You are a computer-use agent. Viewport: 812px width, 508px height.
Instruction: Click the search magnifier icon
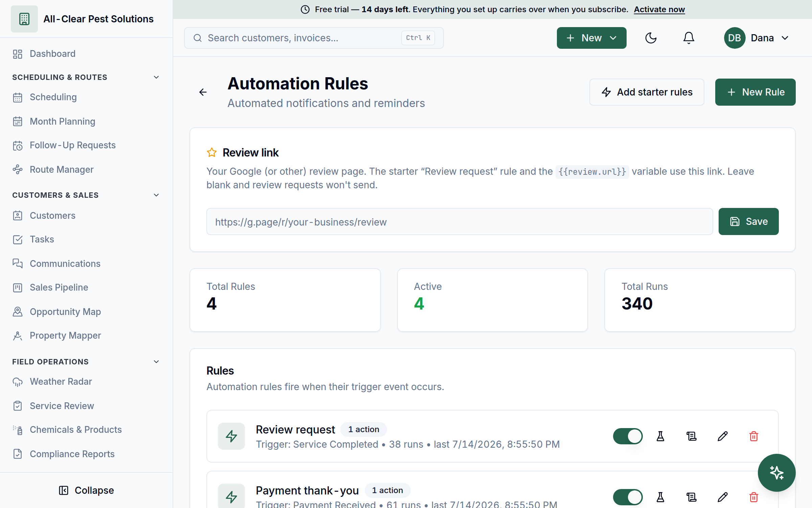coord(198,38)
